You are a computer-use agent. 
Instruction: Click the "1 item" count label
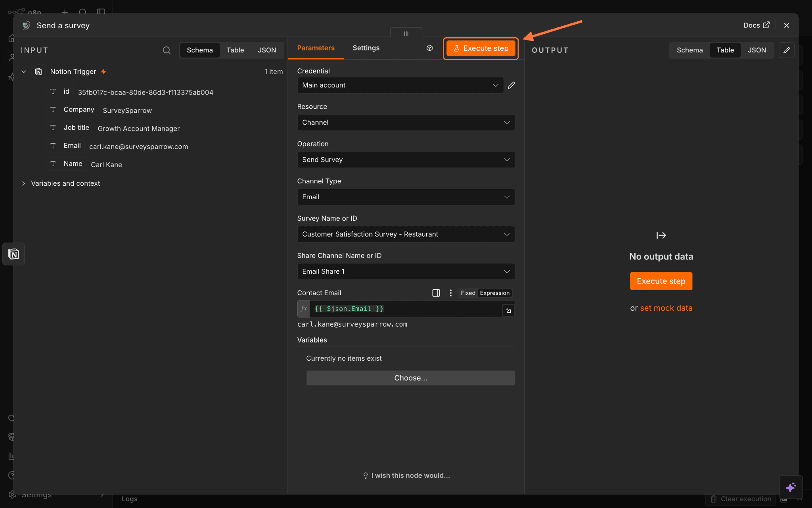pos(274,72)
